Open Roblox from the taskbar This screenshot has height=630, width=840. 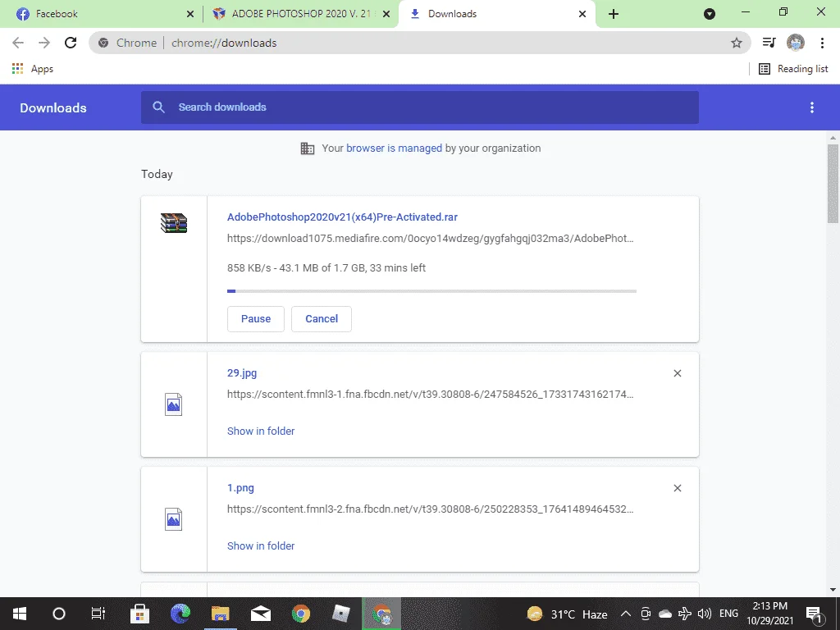click(340, 614)
